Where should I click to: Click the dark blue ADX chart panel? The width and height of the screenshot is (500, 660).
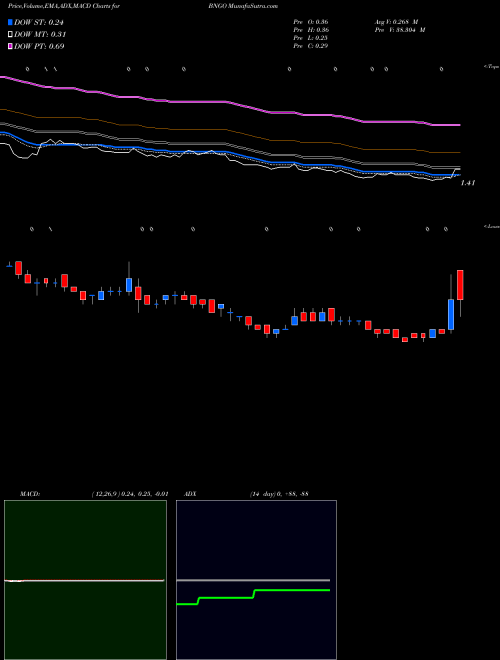point(256,580)
